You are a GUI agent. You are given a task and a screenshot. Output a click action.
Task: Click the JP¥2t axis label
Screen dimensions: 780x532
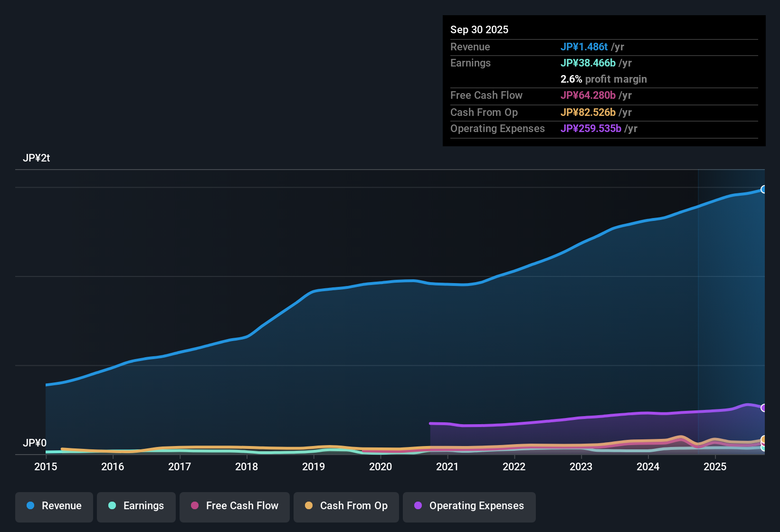point(37,158)
